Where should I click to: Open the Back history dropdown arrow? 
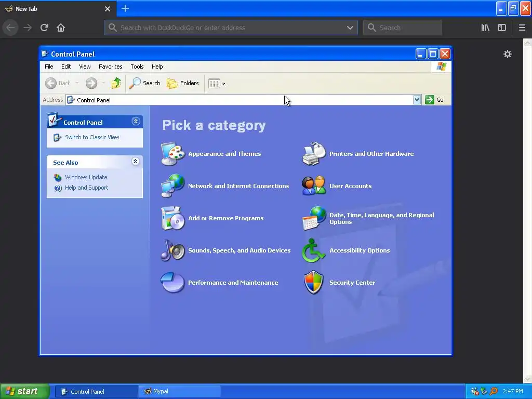tap(77, 83)
